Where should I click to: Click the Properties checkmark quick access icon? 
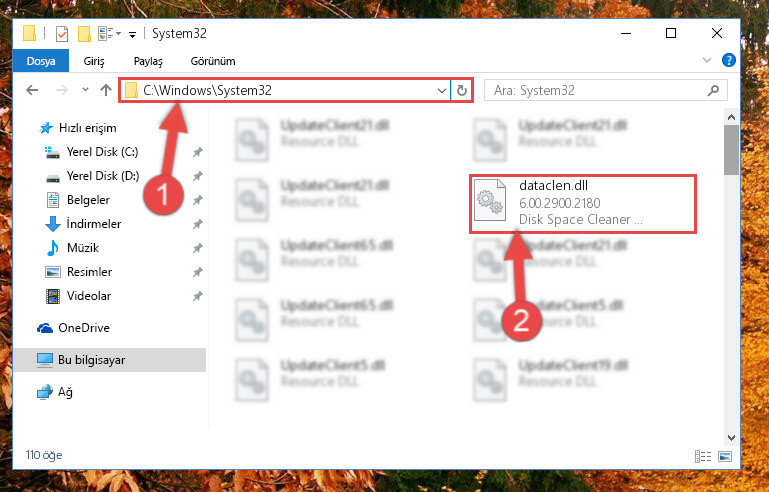[x=62, y=34]
